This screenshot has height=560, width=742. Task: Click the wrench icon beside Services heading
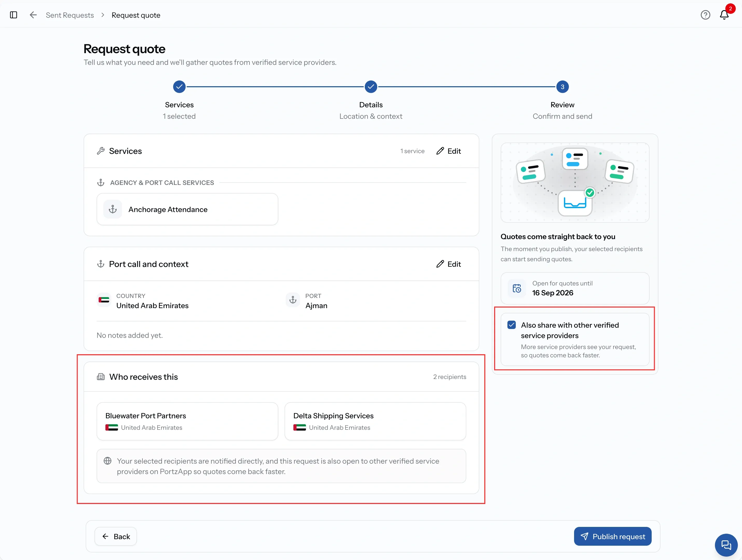(x=101, y=151)
